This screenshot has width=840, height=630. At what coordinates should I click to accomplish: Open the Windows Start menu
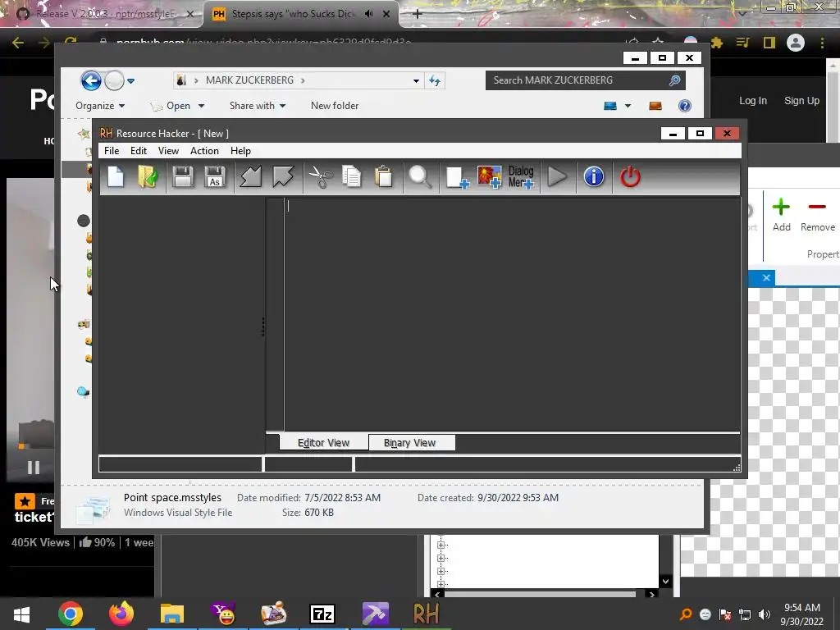tap(21, 614)
